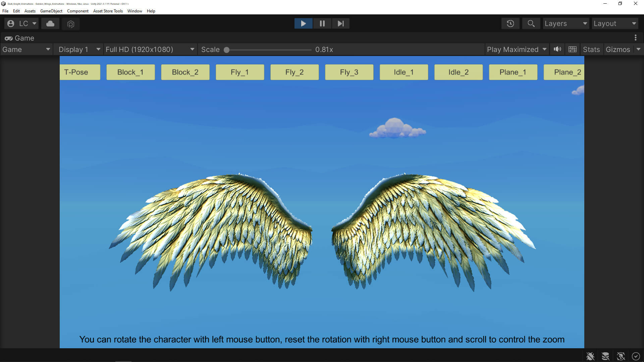Toggle Gizmos in Game view
This screenshot has height=362, width=644.
click(618, 50)
